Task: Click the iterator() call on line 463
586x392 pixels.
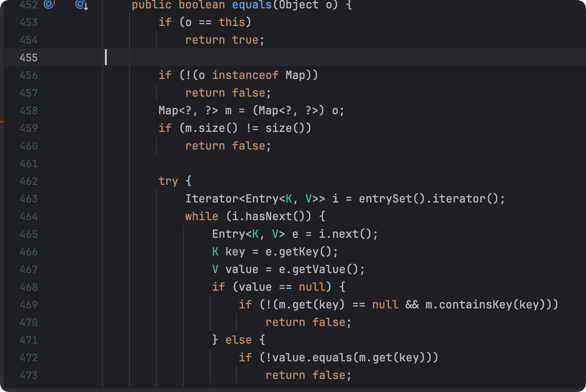Action: [x=460, y=199]
